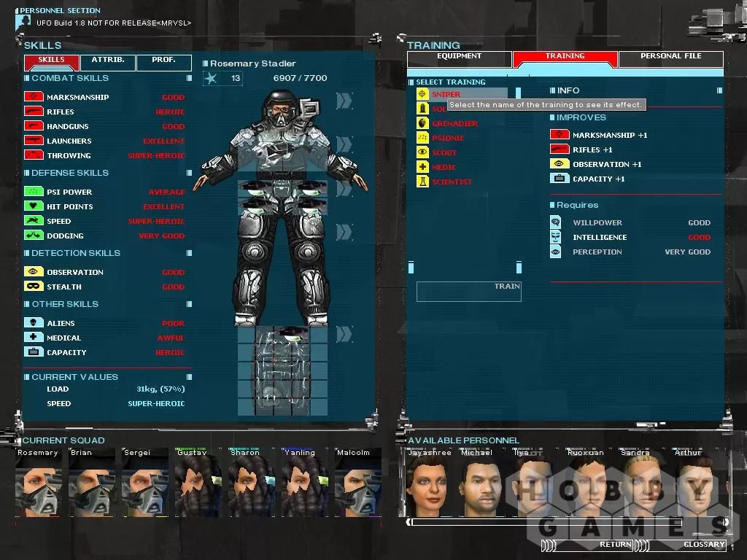Select the Training tab
Viewport: 747px width, 560px height.
point(565,58)
